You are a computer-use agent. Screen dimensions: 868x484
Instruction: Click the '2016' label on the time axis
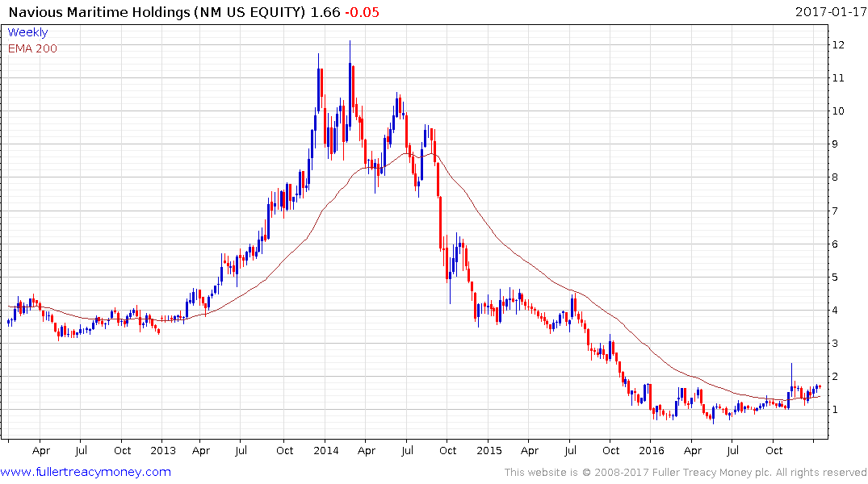click(x=651, y=450)
